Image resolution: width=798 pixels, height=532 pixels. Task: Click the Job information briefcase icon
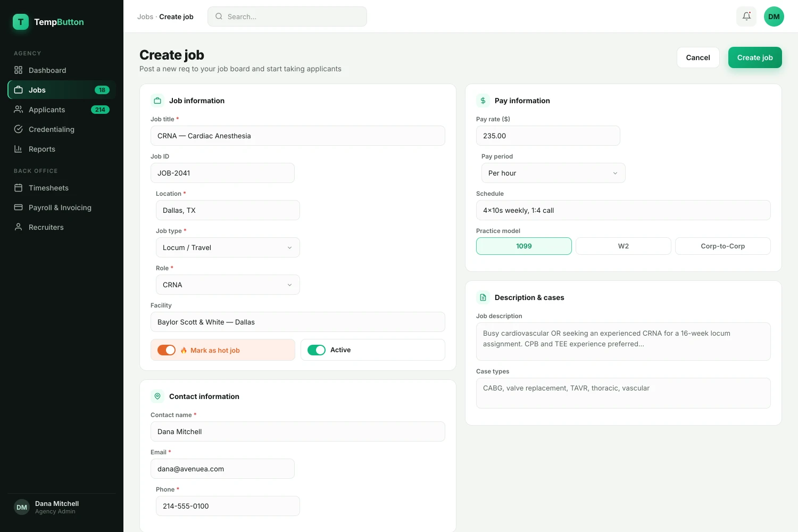157,101
